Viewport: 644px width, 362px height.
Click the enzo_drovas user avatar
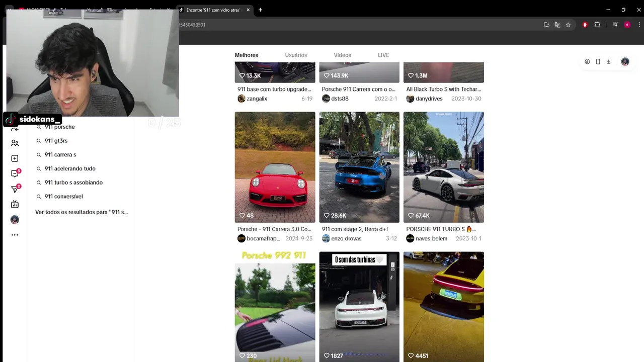pyautogui.click(x=326, y=238)
